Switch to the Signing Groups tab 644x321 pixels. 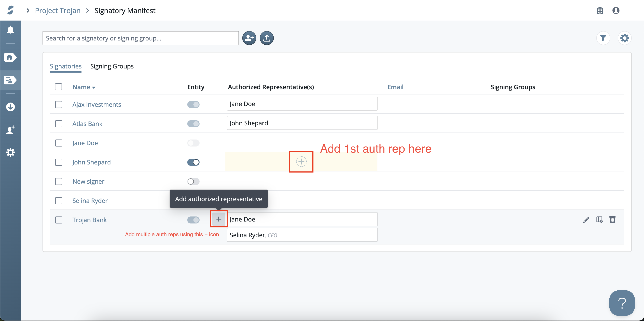112,66
